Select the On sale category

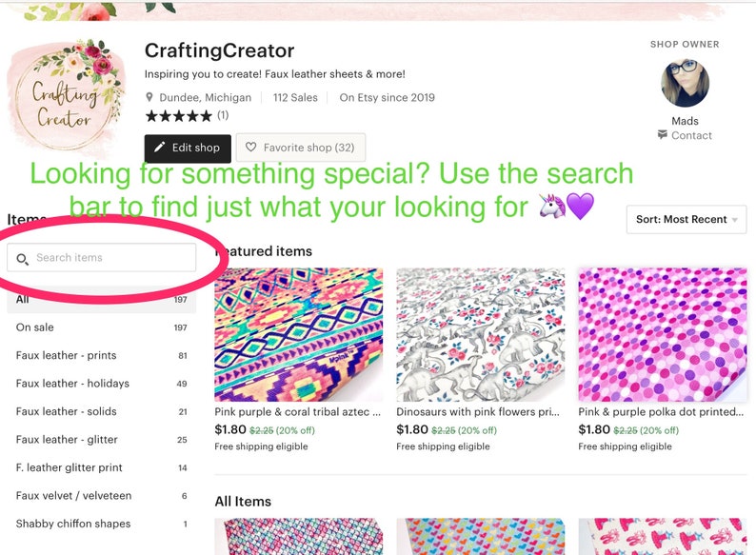(101, 327)
